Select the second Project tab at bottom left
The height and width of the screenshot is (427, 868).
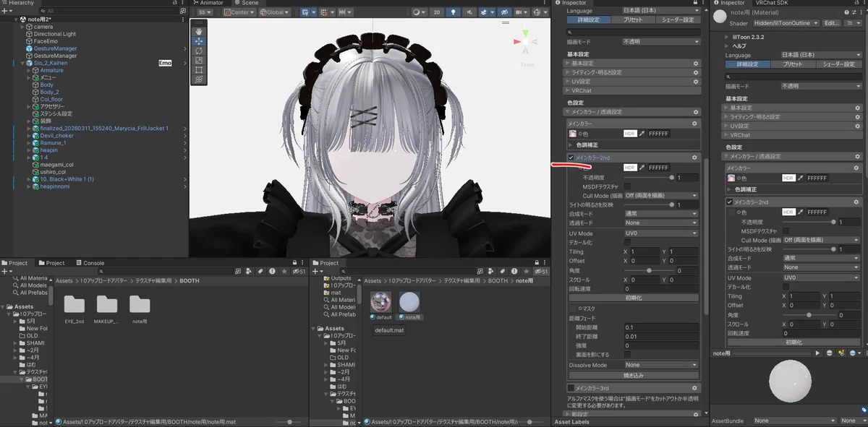pyautogui.click(x=51, y=263)
